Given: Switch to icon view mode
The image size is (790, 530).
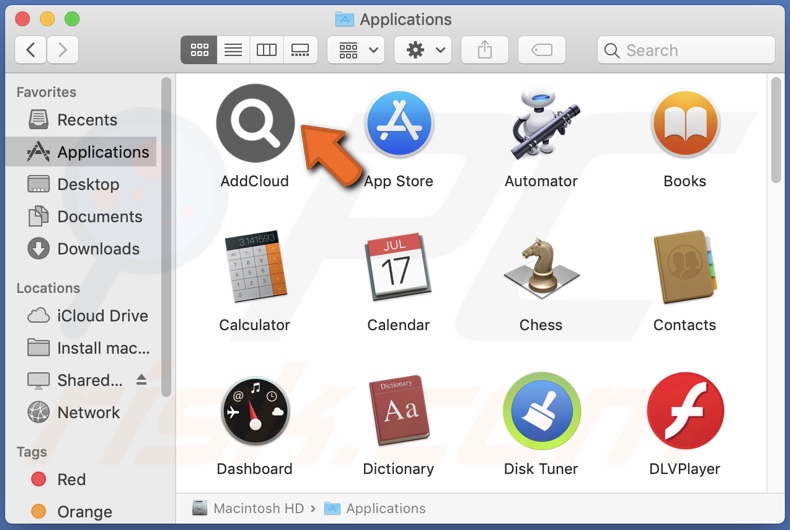Looking at the screenshot, I should point(199,50).
